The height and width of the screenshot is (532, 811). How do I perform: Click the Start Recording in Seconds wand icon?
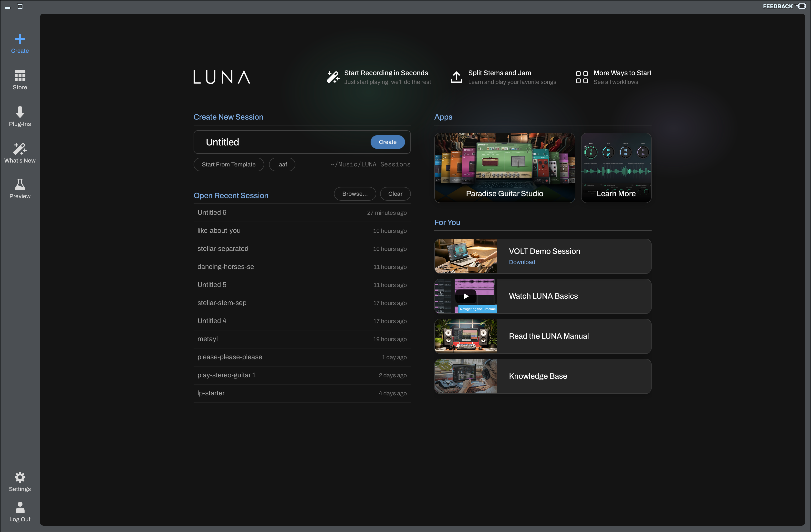pos(333,77)
